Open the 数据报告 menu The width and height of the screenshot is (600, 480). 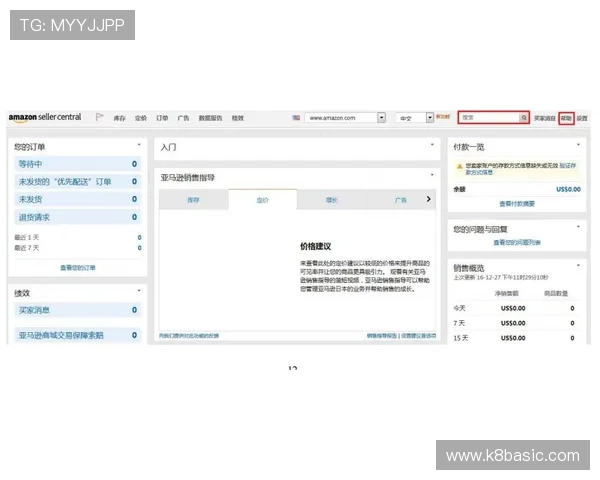[210, 118]
